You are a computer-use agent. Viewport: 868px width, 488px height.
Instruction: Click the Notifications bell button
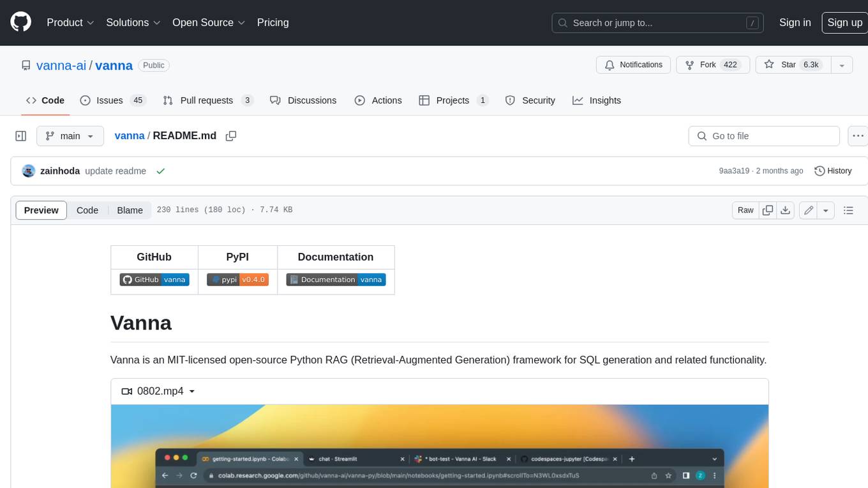(633, 65)
